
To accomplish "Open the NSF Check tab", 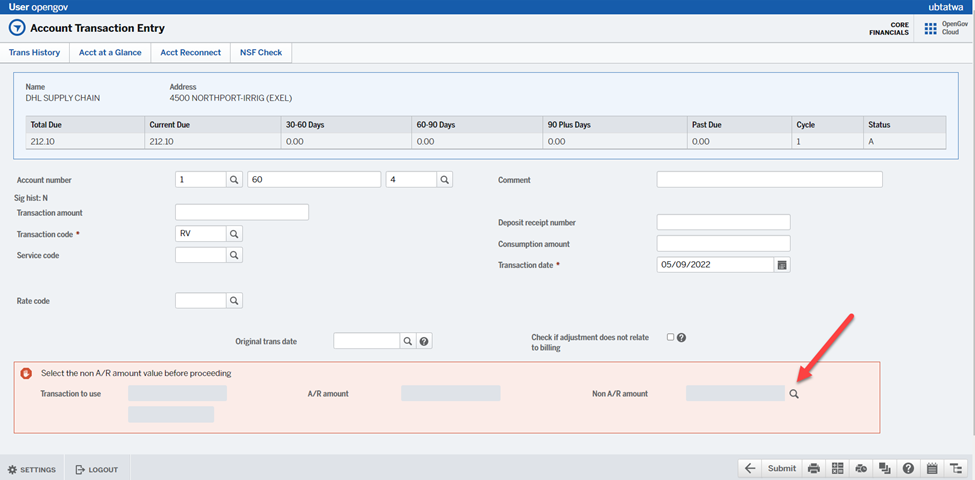I will click(261, 53).
